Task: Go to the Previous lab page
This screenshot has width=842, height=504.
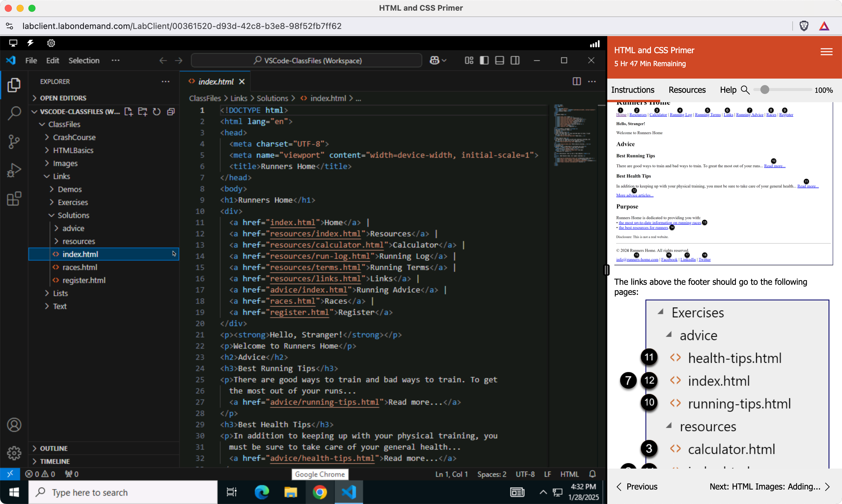Action: [x=637, y=487]
